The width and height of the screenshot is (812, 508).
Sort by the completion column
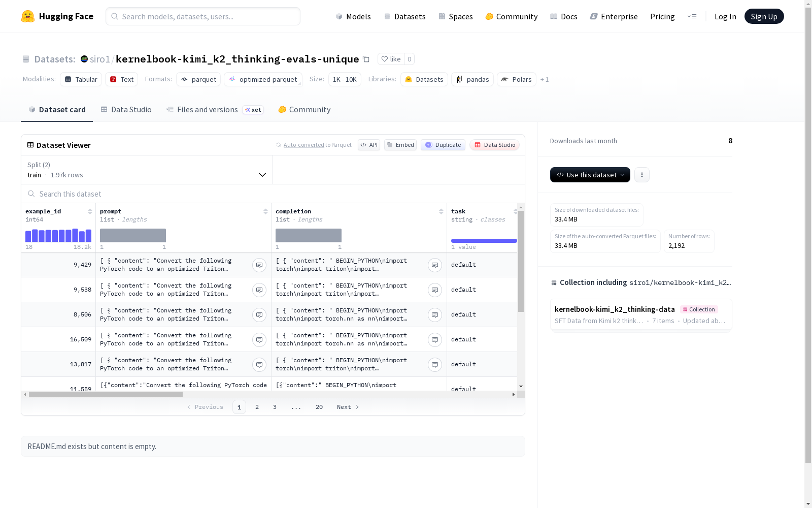pos(441,211)
